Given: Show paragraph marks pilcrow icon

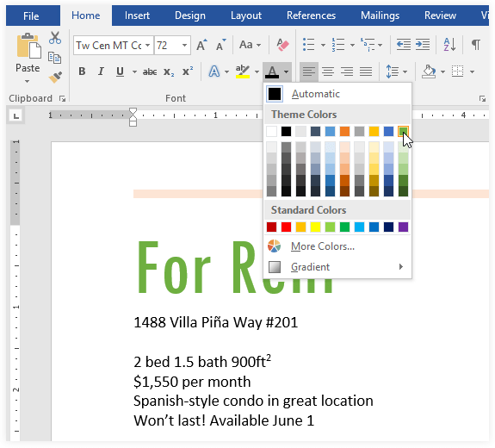Looking at the screenshot, I should (476, 45).
